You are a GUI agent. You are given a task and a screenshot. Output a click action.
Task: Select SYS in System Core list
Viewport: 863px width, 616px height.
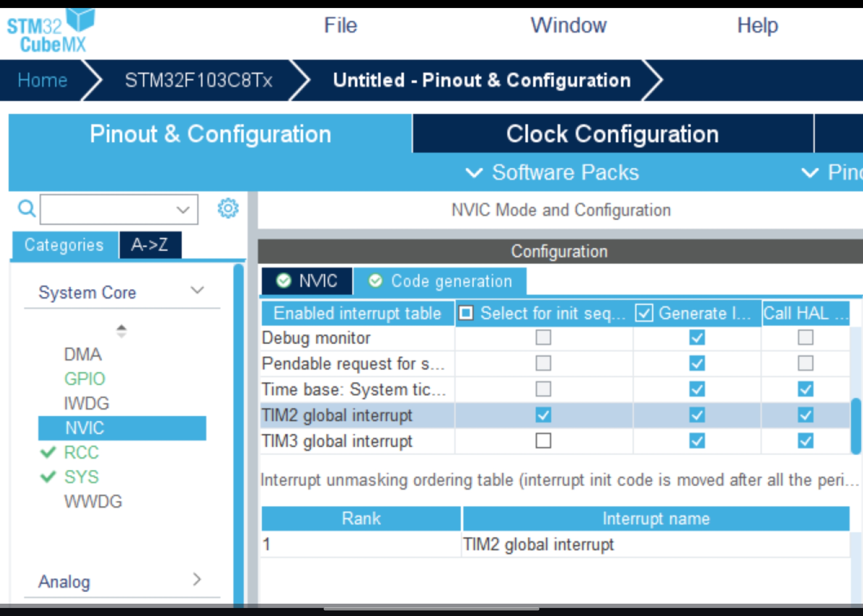(82, 477)
